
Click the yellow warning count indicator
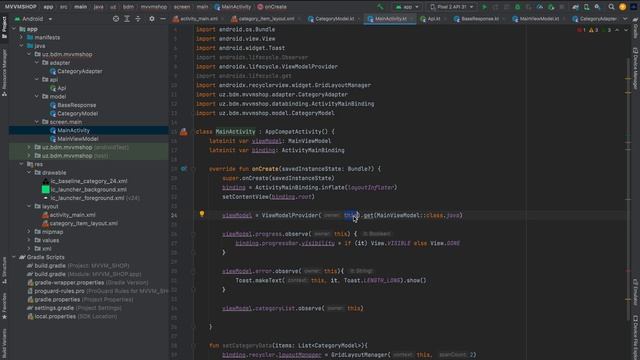point(593,30)
